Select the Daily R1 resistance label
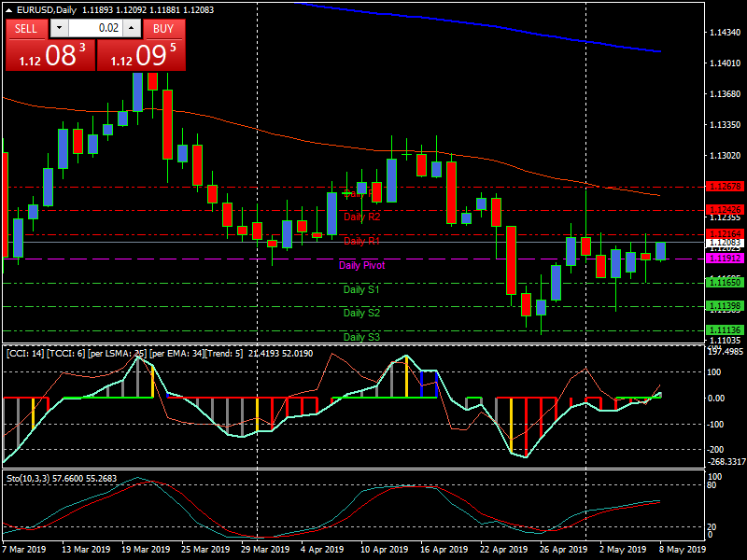This screenshot has height=560, width=747. point(362,242)
